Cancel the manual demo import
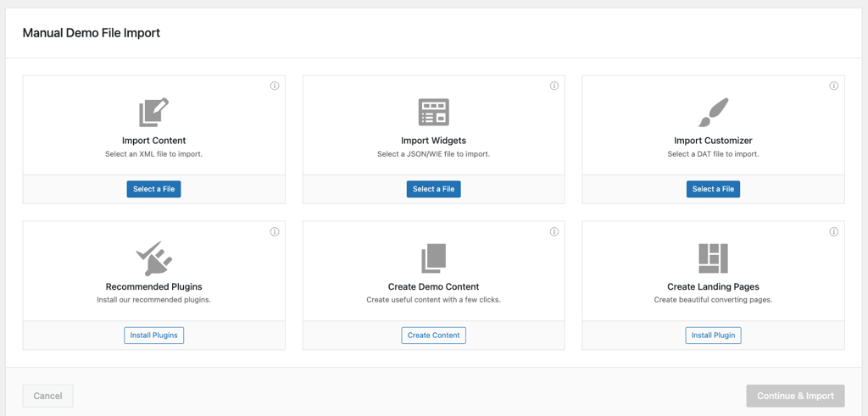Screen dimensions: 868x416 [47, 396]
